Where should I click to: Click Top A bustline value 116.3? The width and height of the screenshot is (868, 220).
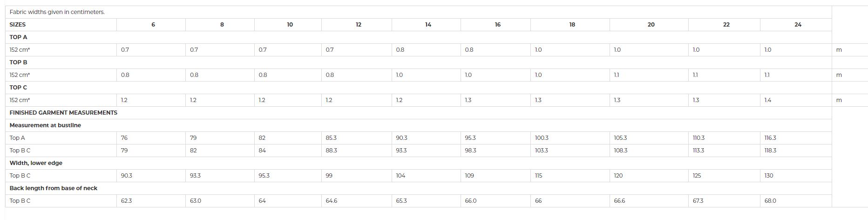770,138
